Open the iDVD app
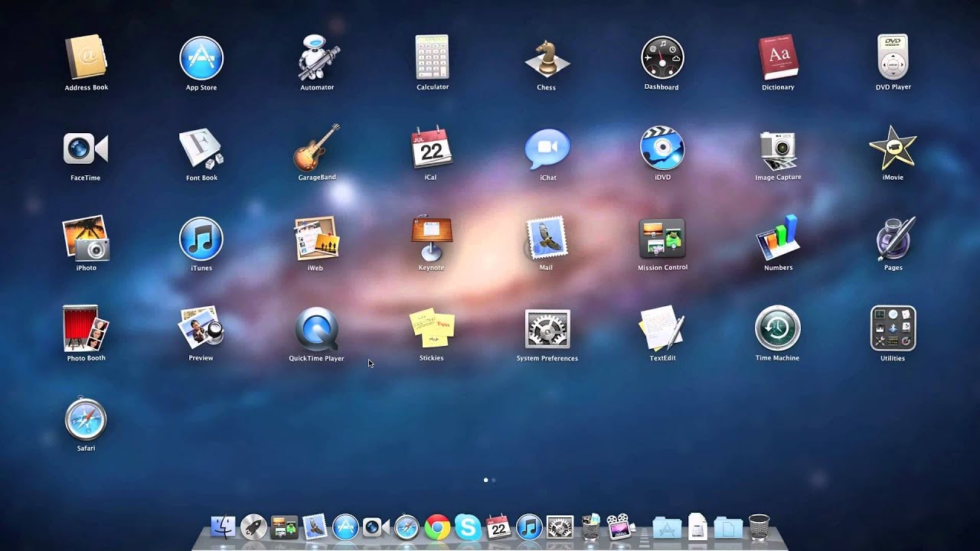Viewport: 980px width, 551px height. coord(662,148)
